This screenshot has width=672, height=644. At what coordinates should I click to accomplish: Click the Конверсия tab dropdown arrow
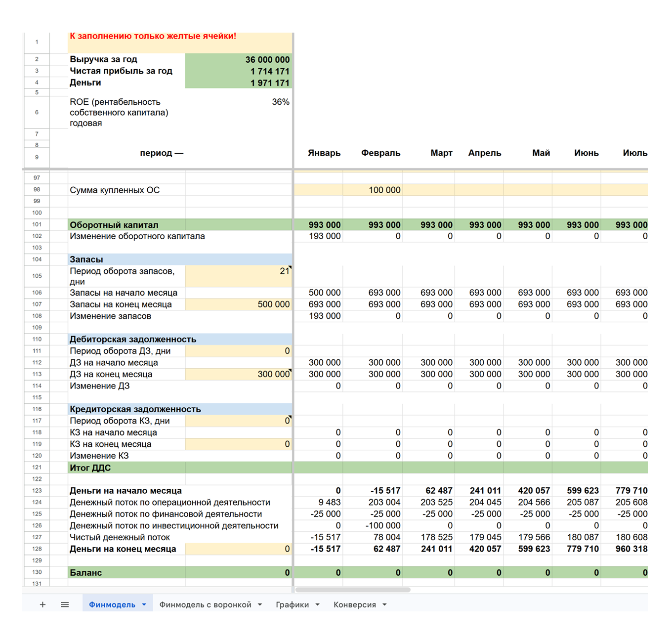point(384,604)
